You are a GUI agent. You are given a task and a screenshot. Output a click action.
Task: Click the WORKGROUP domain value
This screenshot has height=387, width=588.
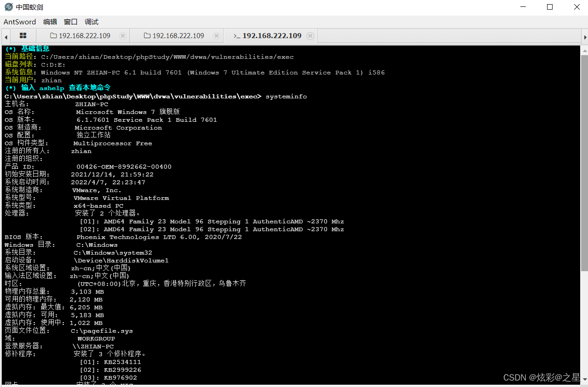coord(96,339)
